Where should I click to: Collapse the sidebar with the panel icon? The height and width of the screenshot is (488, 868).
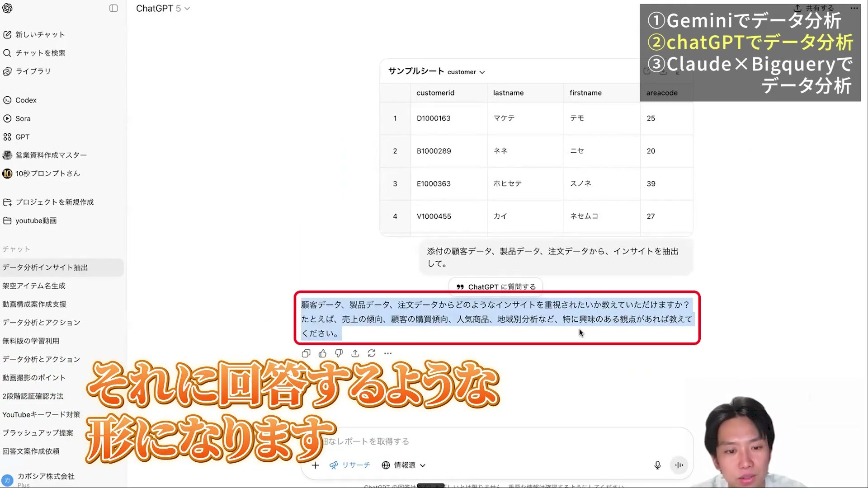click(x=113, y=8)
